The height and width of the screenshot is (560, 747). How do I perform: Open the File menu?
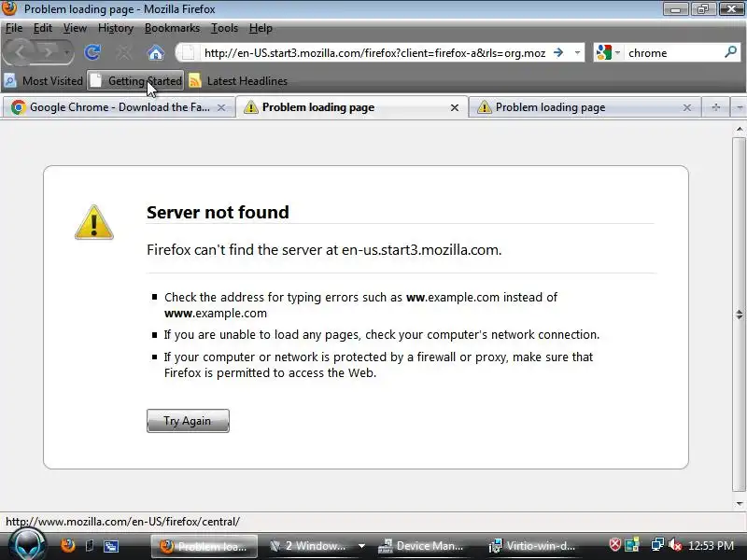[x=14, y=28]
